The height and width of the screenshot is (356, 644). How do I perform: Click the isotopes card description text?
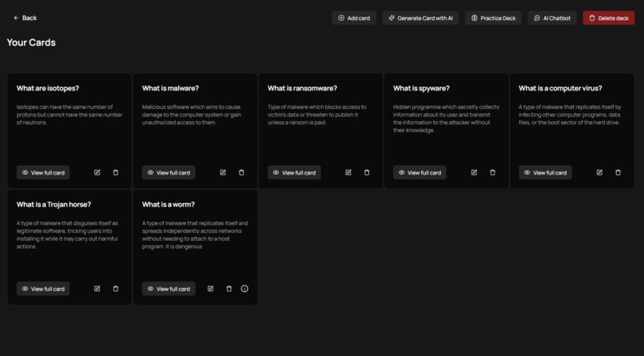point(70,114)
